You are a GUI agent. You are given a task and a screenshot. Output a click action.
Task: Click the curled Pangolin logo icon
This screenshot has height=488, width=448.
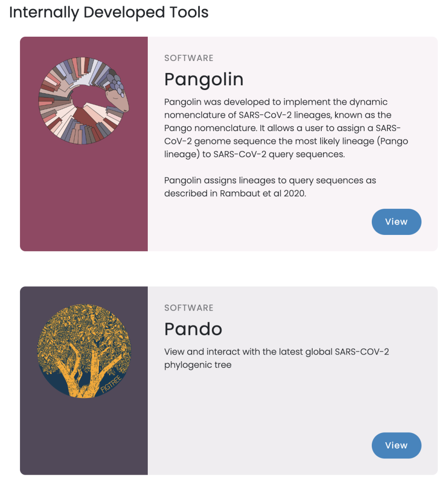coord(84,101)
